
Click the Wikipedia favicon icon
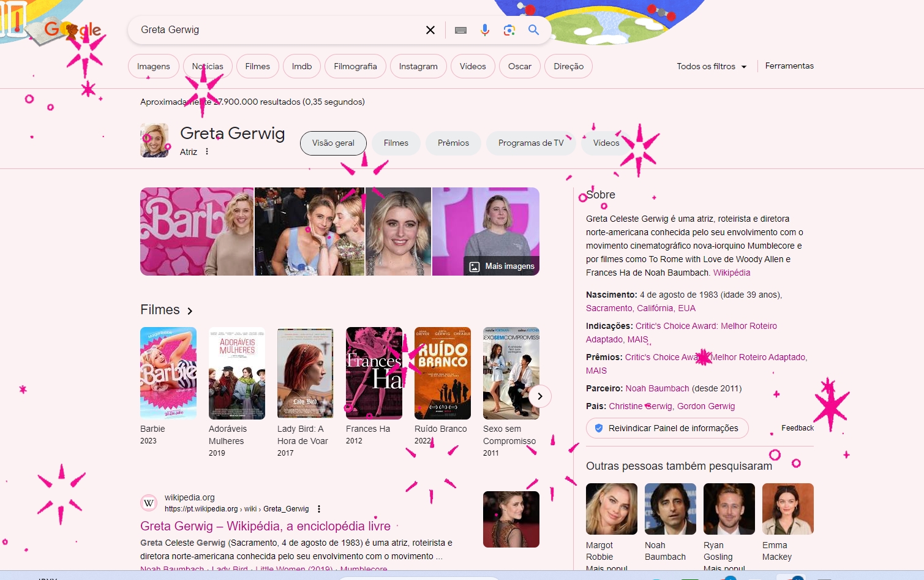point(149,503)
